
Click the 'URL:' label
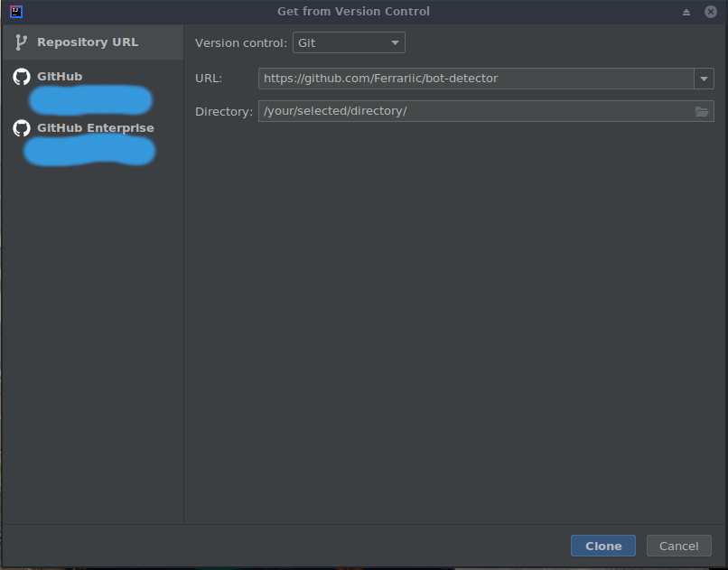[209, 79]
